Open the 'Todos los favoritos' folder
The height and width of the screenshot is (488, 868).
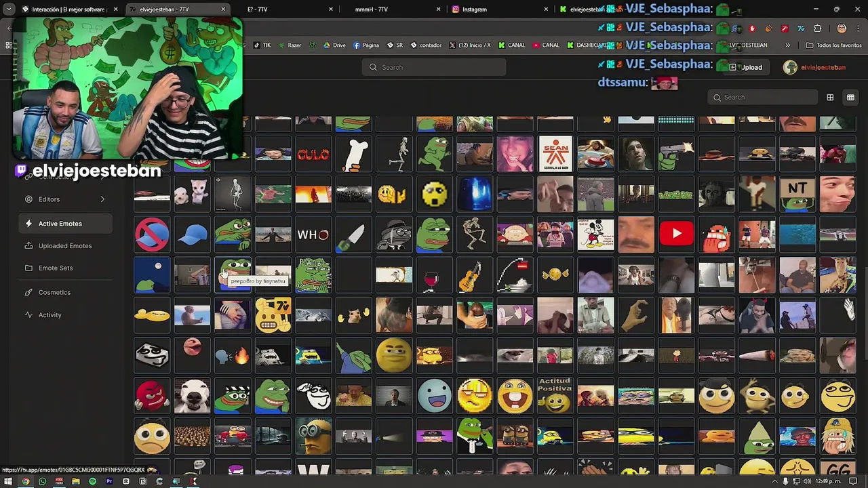(x=833, y=45)
